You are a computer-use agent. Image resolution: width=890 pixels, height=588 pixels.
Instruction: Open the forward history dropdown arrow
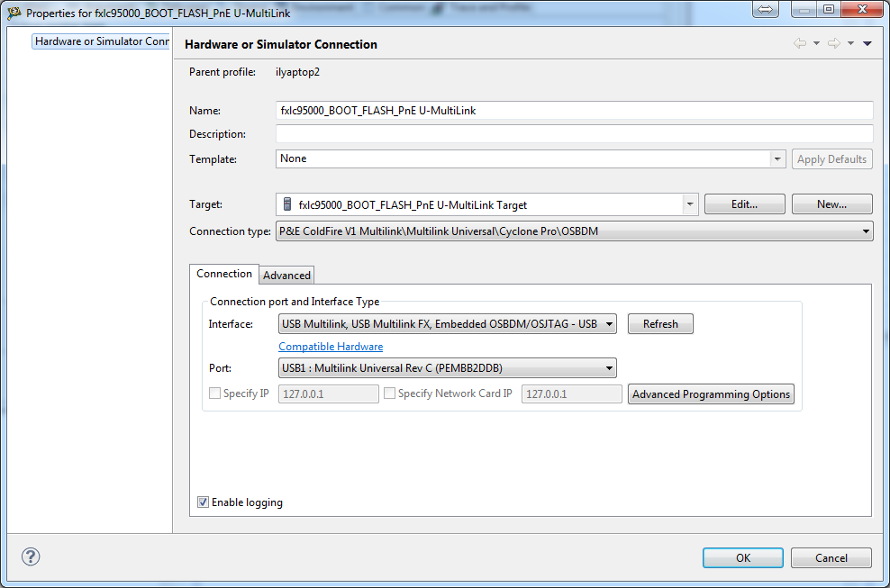coord(850,44)
